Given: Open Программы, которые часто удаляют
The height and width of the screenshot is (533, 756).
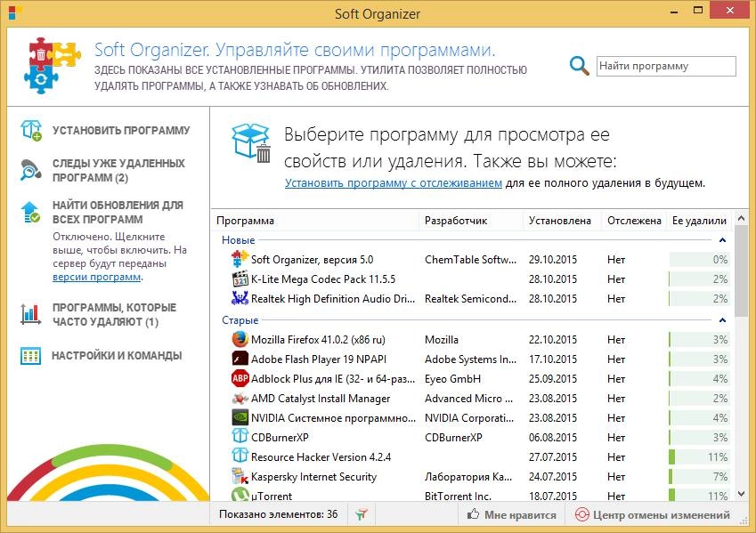Looking at the screenshot, I should coord(114,314).
